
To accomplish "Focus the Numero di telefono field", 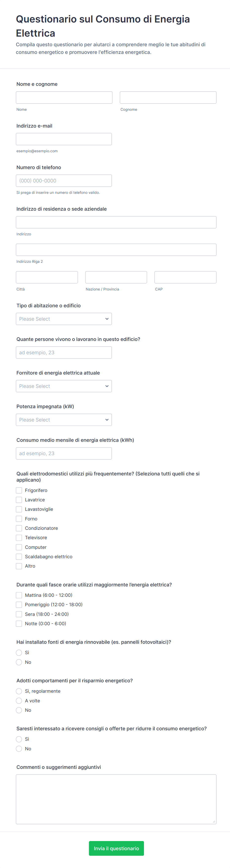I will pos(64,181).
